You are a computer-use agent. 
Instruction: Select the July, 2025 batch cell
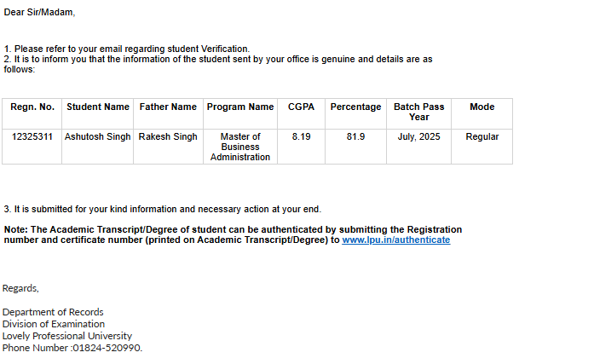coord(418,136)
